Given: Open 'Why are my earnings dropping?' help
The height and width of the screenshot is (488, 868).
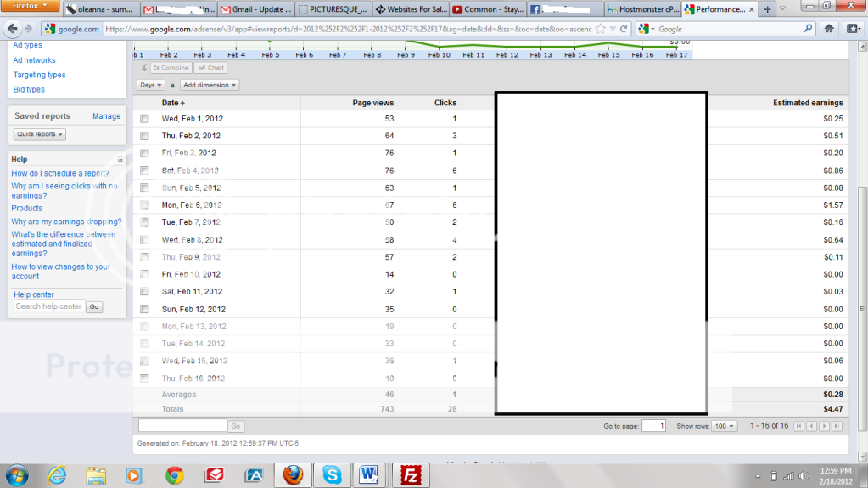Looking at the screenshot, I should [66, 222].
